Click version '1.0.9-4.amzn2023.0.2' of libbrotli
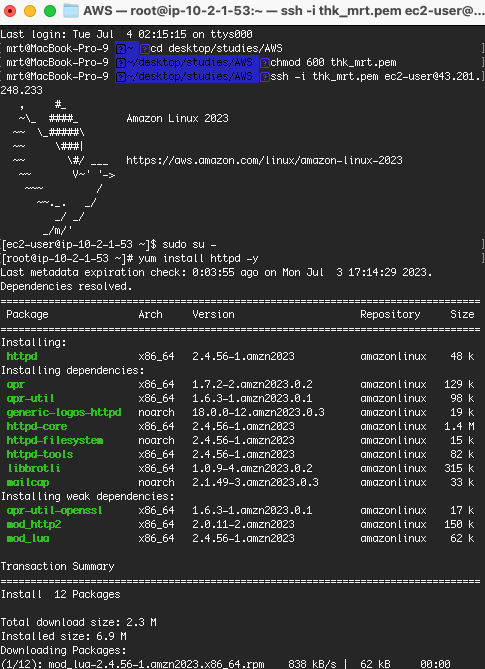The height and width of the screenshot is (669, 485). 252,468
